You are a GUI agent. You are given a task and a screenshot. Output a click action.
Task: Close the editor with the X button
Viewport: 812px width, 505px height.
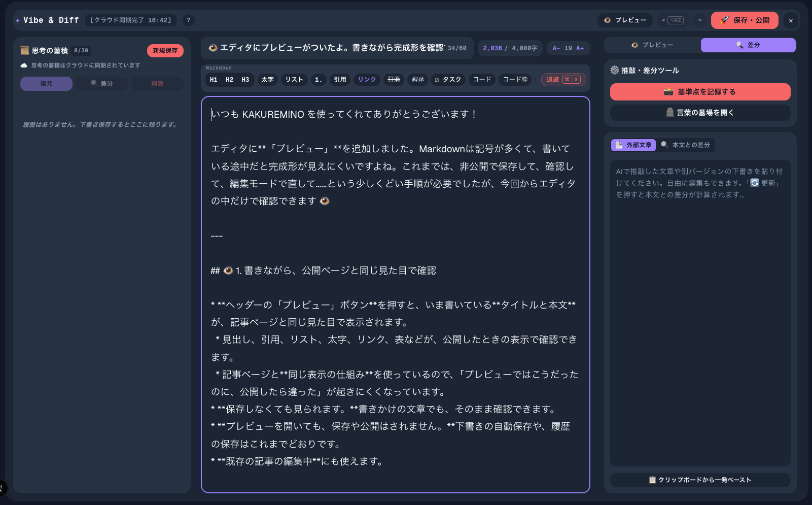791,20
